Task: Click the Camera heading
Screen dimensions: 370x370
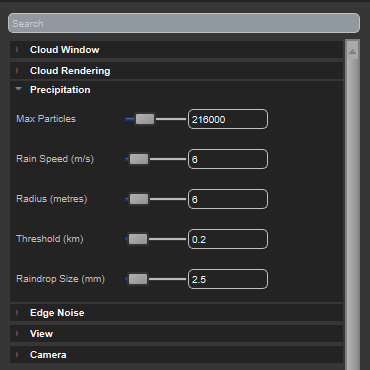Action: pos(48,355)
